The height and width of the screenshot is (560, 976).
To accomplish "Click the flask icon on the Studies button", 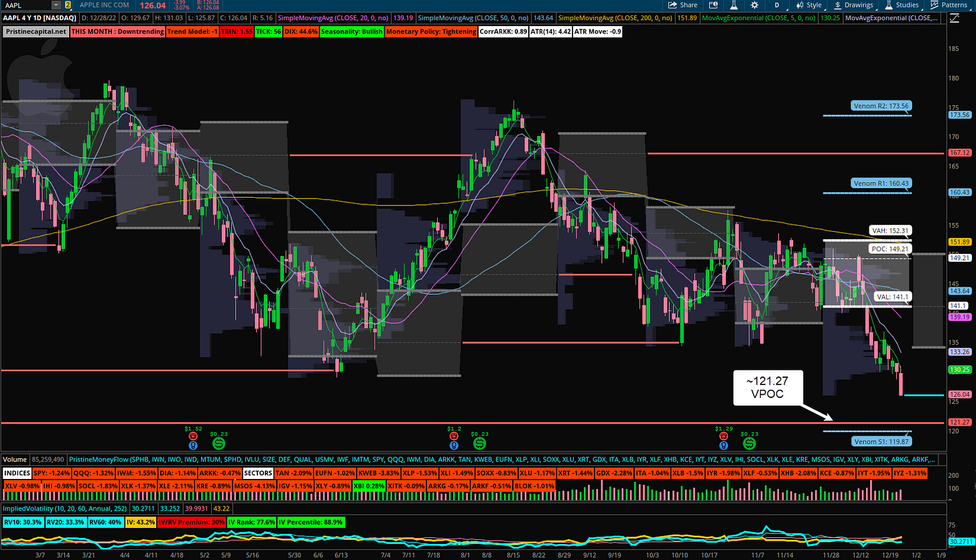I will tap(888, 5).
